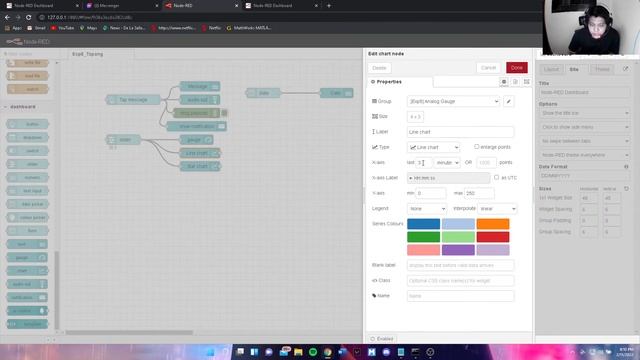Select the Line chart node on the canvas

(x=200, y=153)
